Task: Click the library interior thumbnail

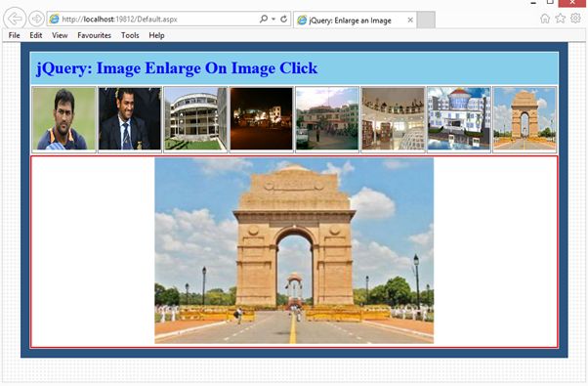Action: pos(393,118)
